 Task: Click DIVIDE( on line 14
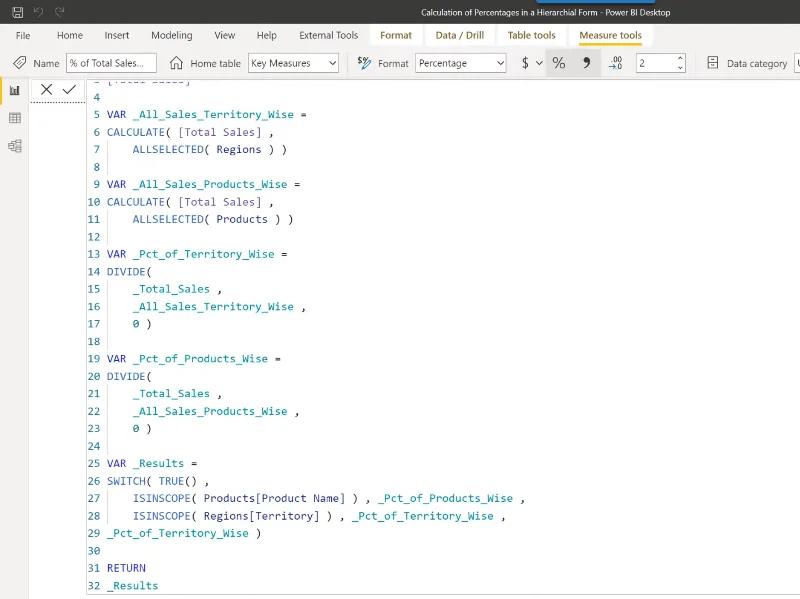click(129, 271)
